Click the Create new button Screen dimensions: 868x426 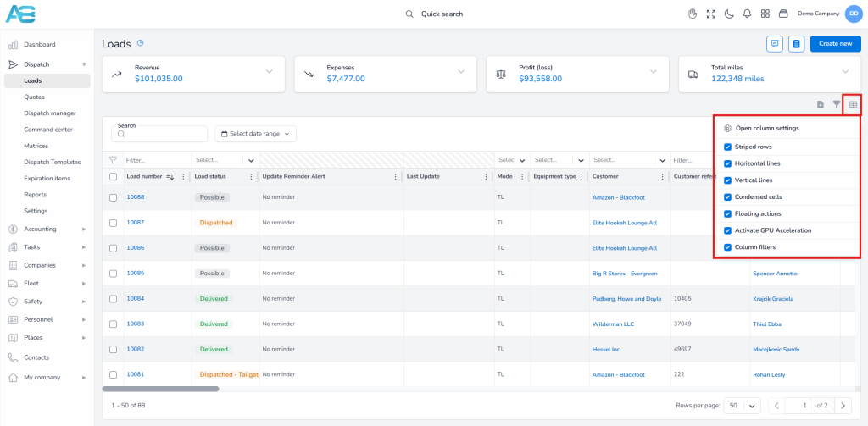pyautogui.click(x=835, y=44)
